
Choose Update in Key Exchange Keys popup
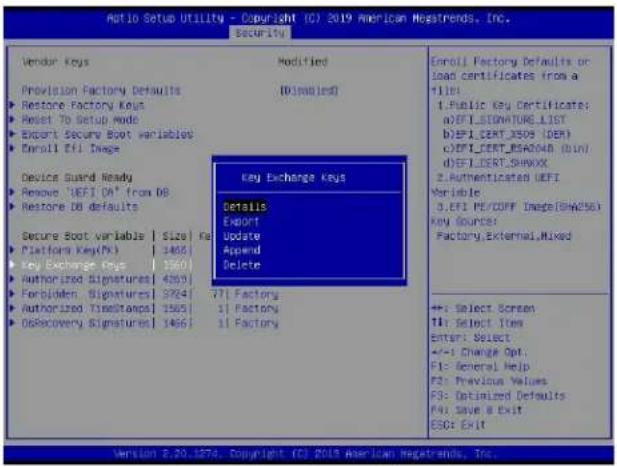coord(241,236)
